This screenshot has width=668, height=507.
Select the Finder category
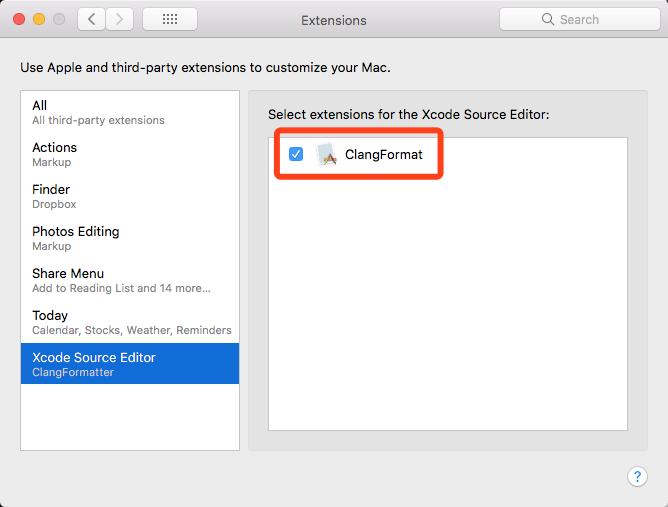[130, 196]
